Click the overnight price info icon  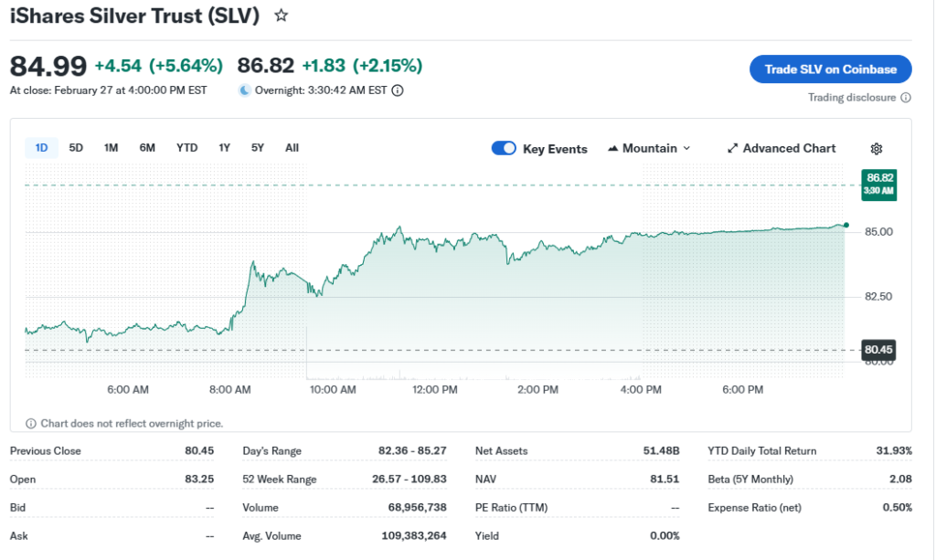coord(398,90)
